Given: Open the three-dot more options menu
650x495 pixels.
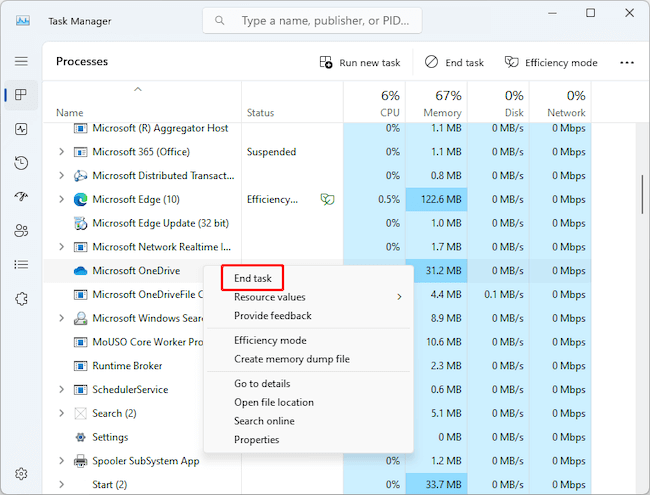Looking at the screenshot, I should [627, 63].
